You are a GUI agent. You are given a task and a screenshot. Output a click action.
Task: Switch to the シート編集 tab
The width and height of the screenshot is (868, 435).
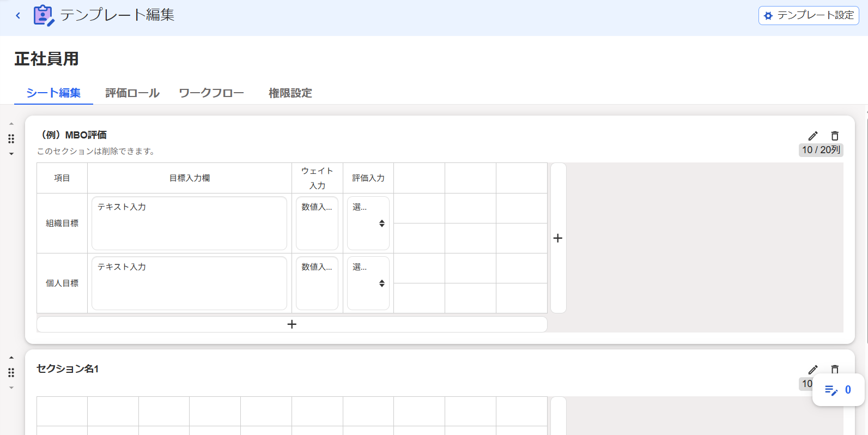tap(53, 93)
